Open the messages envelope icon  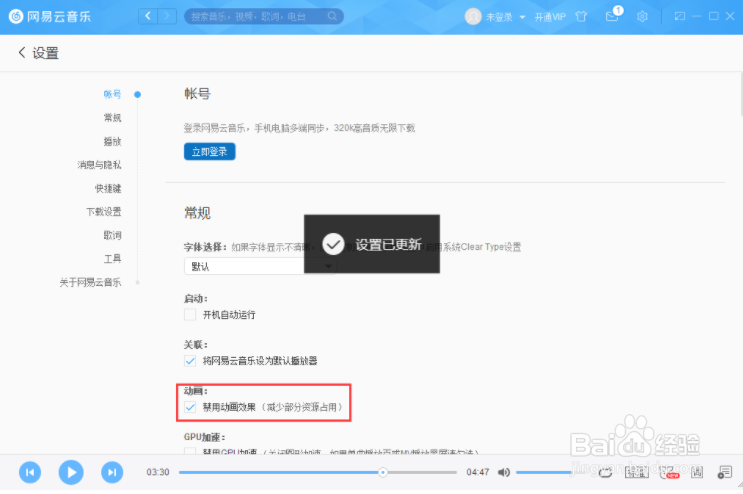point(612,17)
